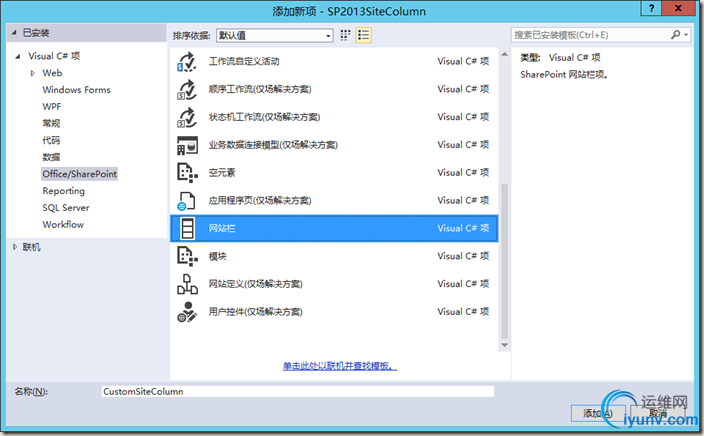Click the 联机并查找模板 link
The height and width of the screenshot is (436, 704).
point(340,366)
